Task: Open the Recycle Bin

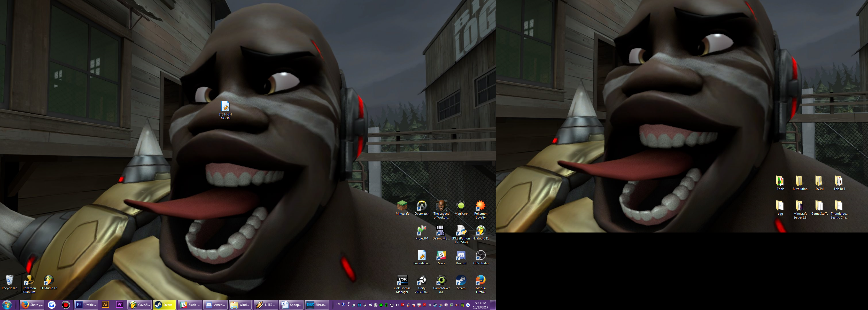Action: point(10,280)
